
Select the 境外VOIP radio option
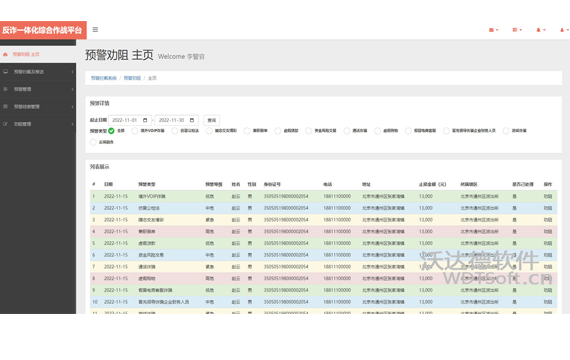point(135,131)
